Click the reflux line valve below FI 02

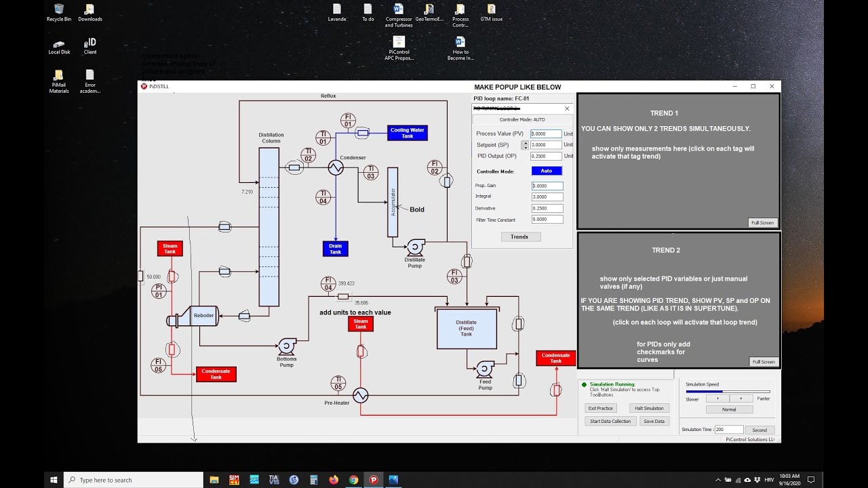coord(446,181)
